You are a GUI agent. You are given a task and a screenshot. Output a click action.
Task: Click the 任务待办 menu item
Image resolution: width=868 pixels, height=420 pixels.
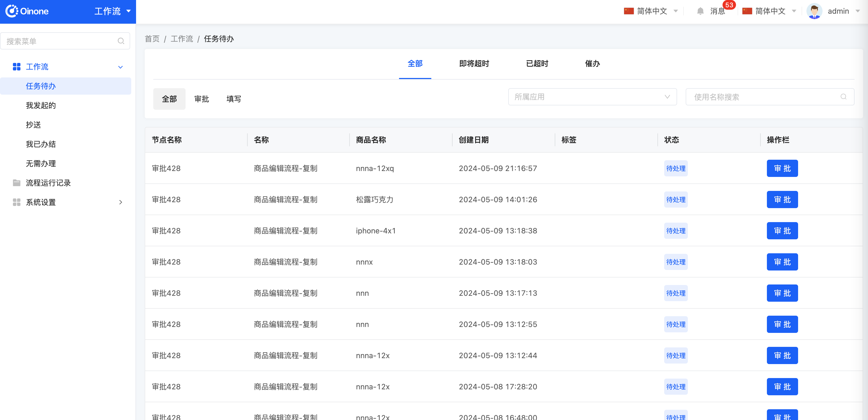[41, 86]
